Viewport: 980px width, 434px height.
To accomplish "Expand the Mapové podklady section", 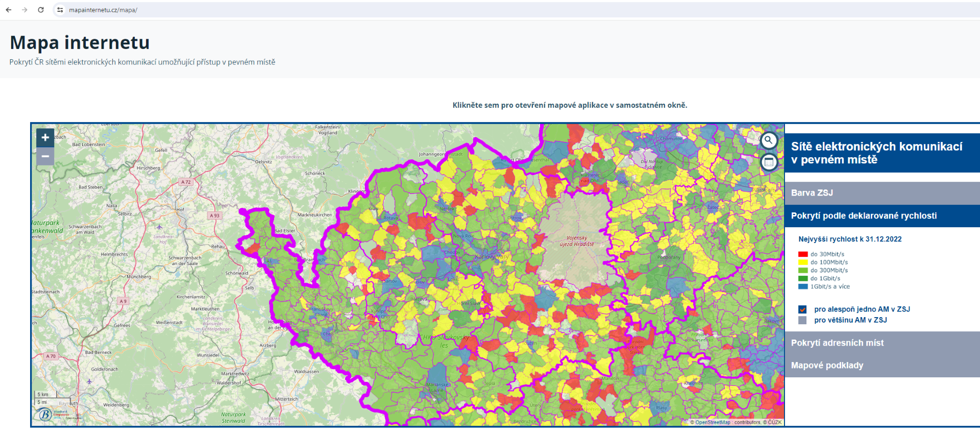I will (x=882, y=366).
